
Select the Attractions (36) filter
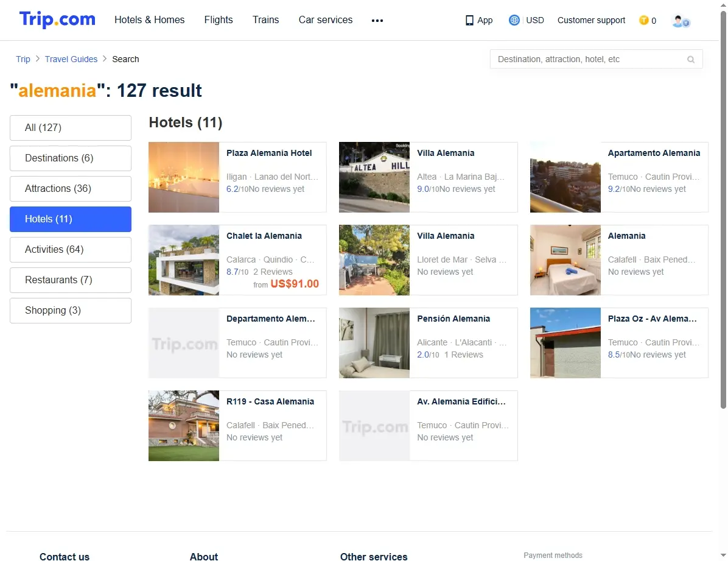(x=71, y=189)
